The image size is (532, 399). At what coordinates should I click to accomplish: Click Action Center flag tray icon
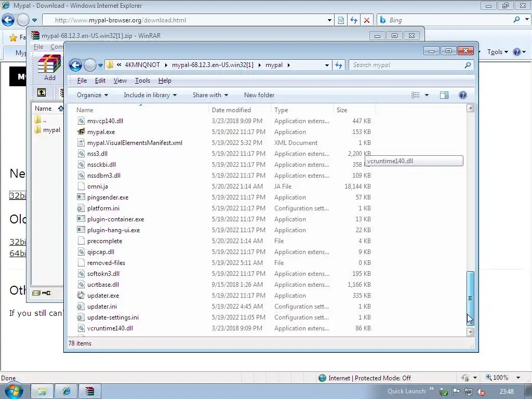pyautogui.click(x=456, y=392)
